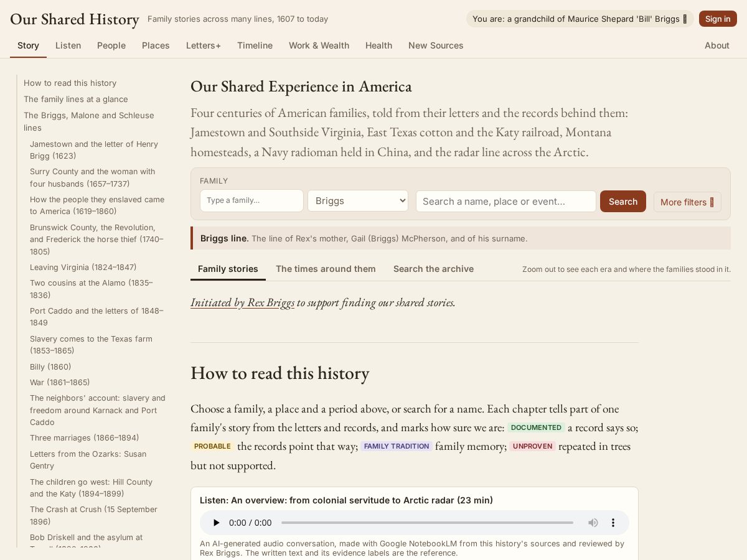Viewport: 747px width, 560px height.
Task: Open 'The Crash at Crush' chapter
Action: (94, 515)
